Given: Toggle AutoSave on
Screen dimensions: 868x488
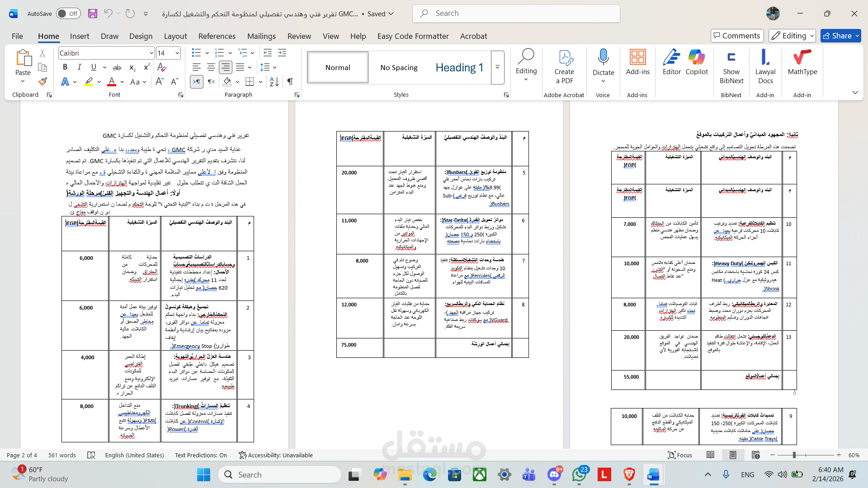Looking at the screenshot, I should tap(67, 14).
